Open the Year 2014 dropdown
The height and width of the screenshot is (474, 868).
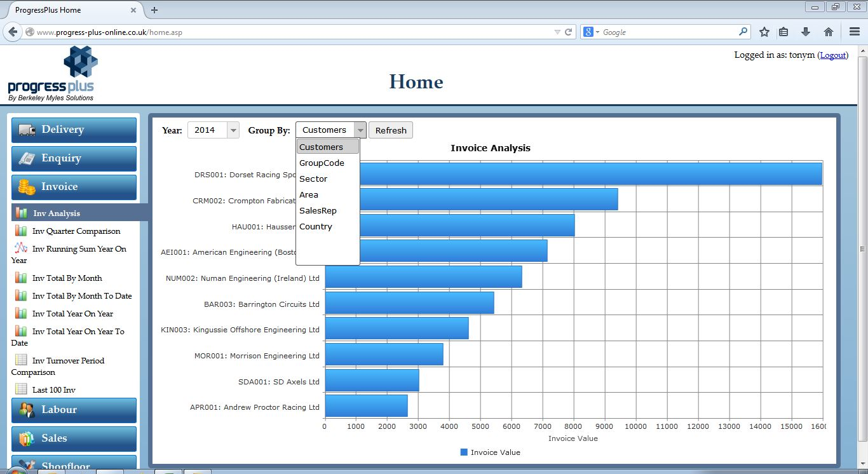tap(213, 130)
